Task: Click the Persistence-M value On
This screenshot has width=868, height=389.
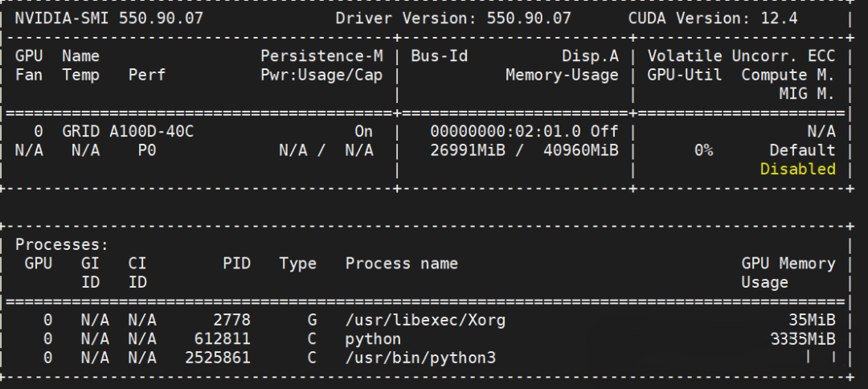Action: 363,131
